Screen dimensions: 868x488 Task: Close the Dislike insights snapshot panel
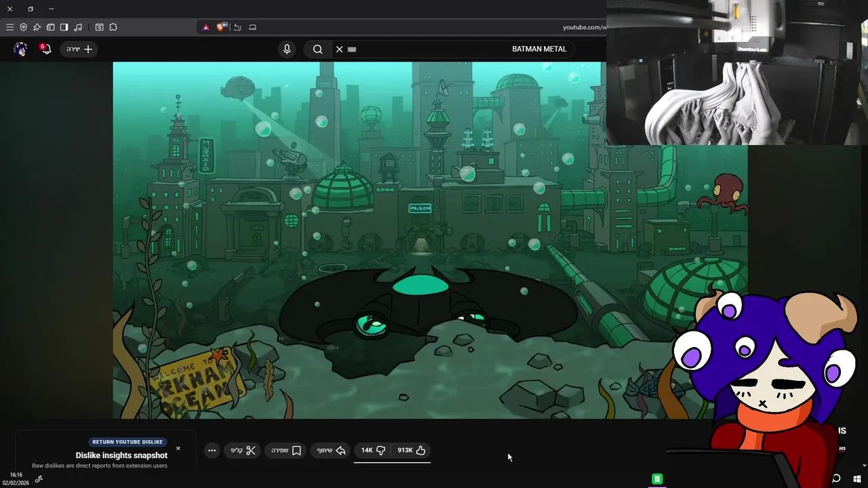click(x=178, y=448)
